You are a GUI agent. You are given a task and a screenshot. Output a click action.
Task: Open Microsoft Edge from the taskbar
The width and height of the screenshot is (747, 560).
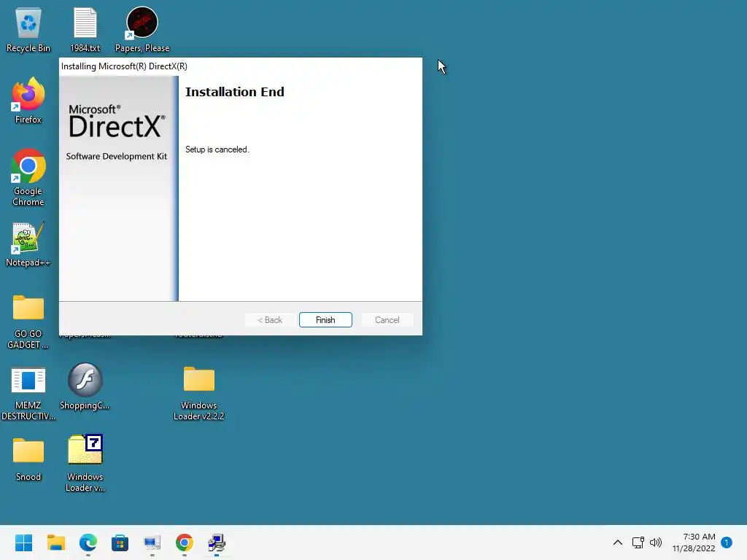coord(88,542)
